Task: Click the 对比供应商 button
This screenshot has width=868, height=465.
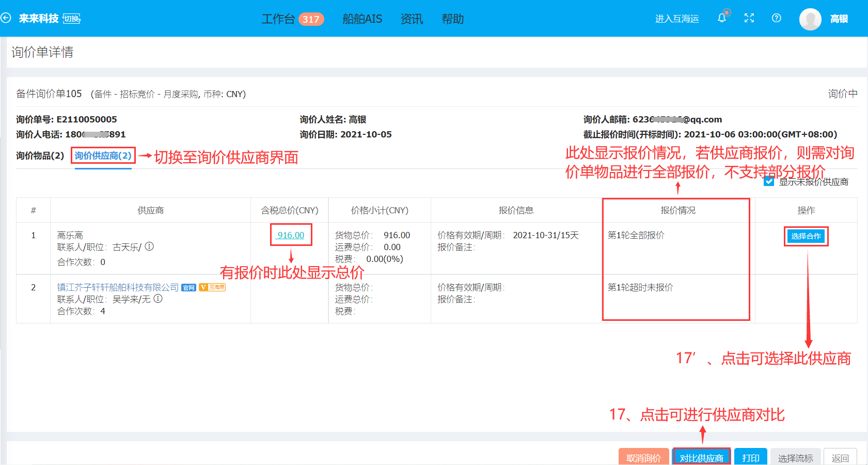Action: point(701,457)
